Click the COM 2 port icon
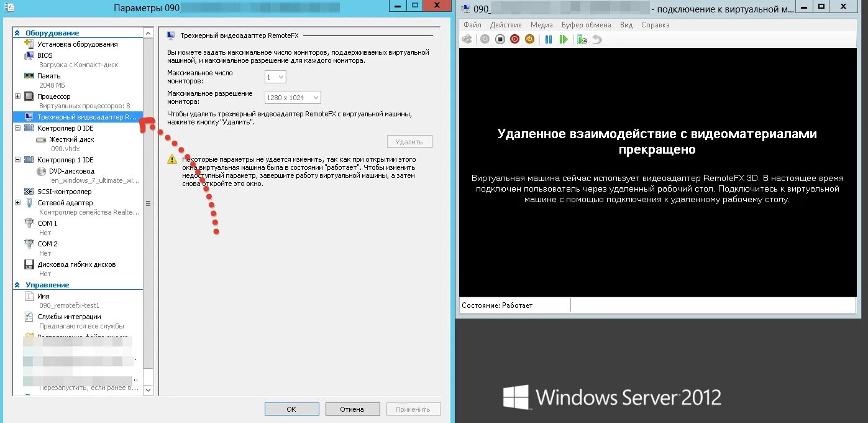868x423 pixels. pos(29,244)
